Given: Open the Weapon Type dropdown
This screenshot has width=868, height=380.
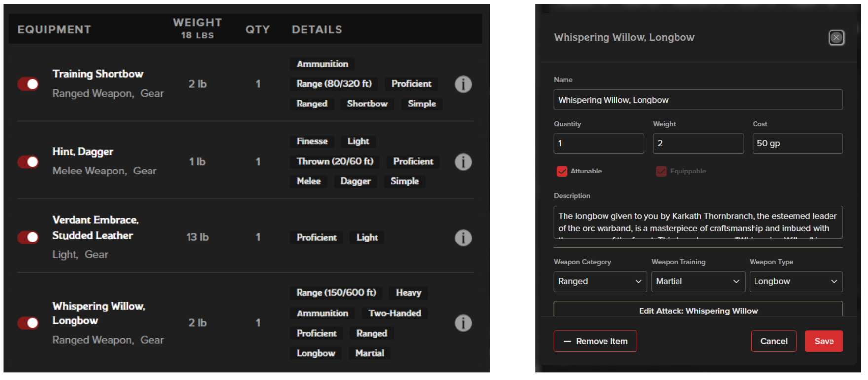Looking at the screenshot, I should [x=795, y=282].
